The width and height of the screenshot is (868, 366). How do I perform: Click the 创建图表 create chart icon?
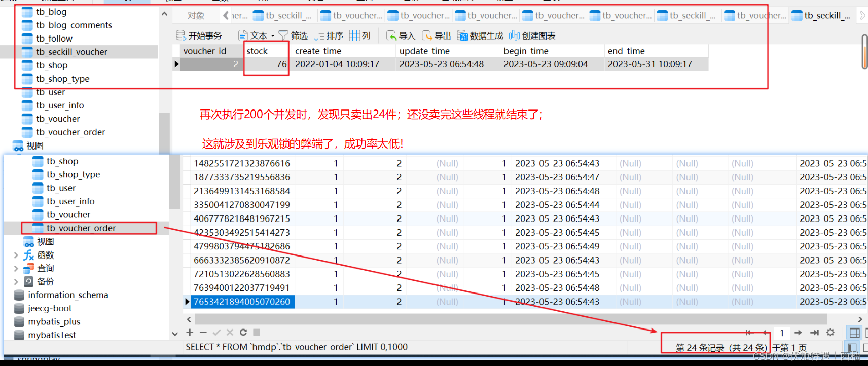tap(514, 35)
